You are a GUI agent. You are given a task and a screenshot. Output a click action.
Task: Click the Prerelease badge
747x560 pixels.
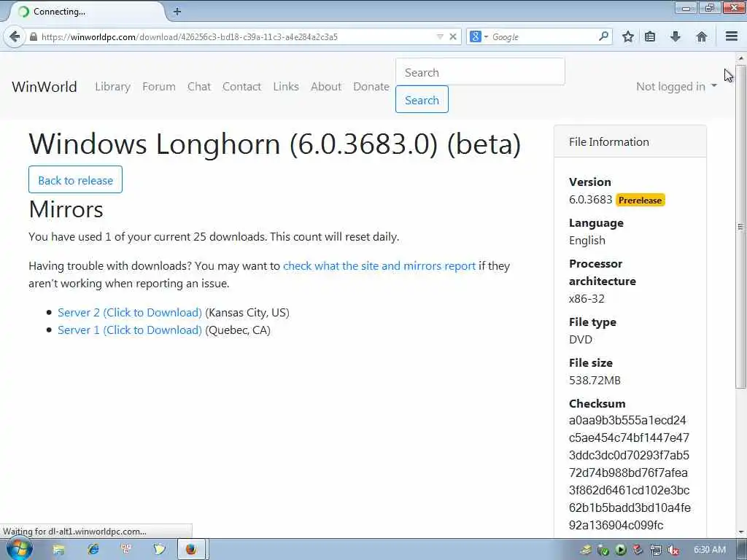[x=640, y=200]
